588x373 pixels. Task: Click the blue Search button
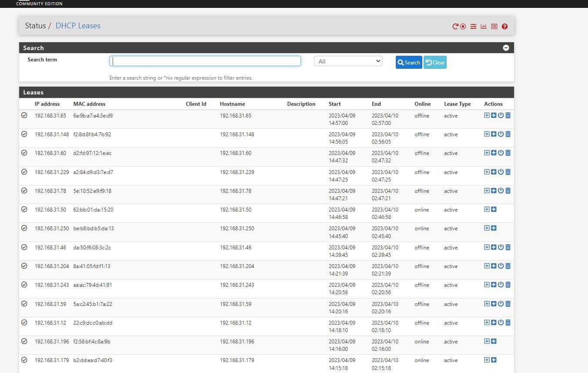point(409,62)
